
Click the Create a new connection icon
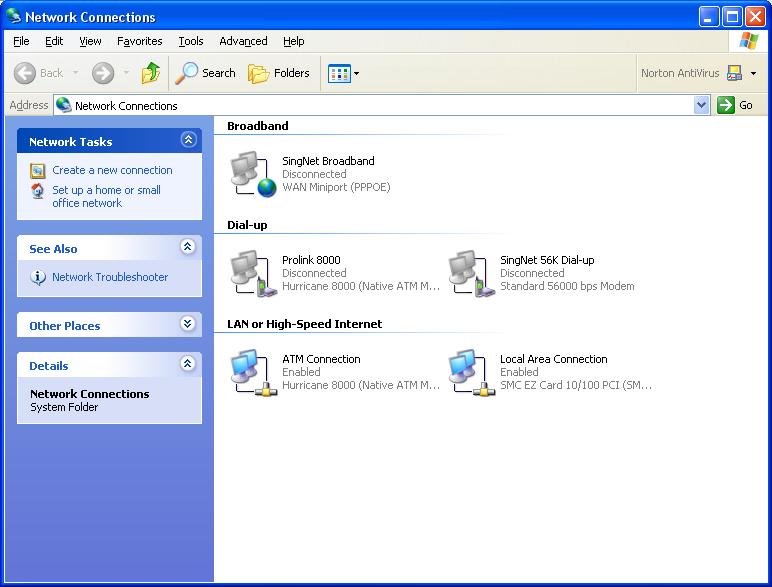coord(38,170)
